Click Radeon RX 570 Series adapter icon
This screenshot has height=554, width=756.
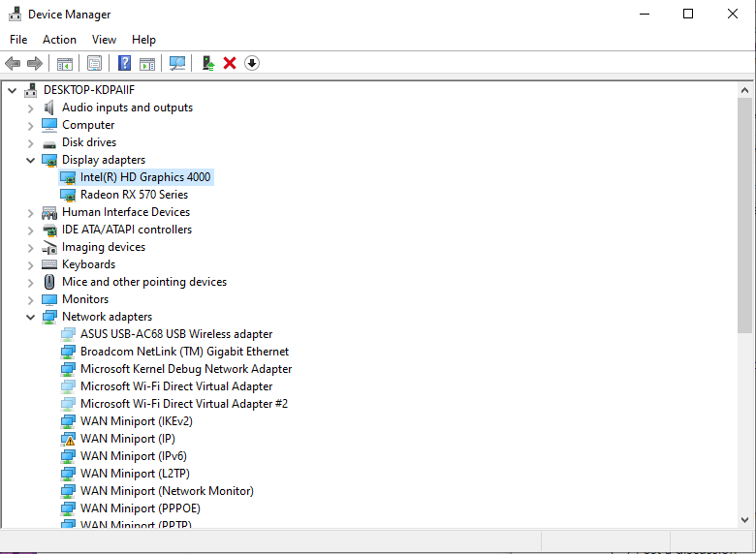tap(68, 195)
